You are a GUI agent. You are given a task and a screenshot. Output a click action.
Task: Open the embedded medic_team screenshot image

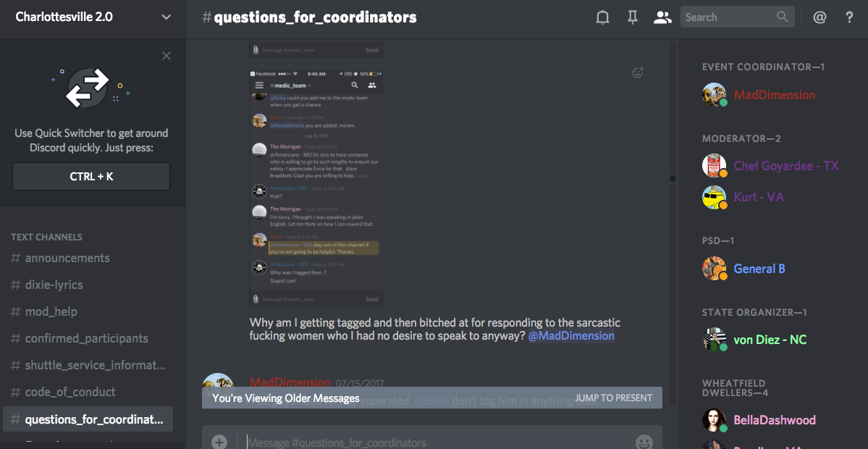click(x=316, y=188)
